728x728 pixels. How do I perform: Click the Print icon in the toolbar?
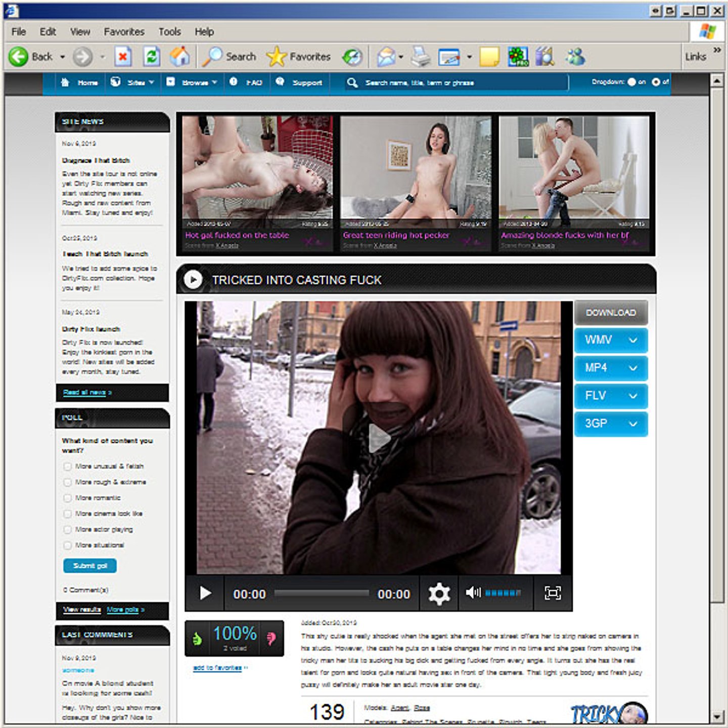pyautogui.click(x=420, y=57)
